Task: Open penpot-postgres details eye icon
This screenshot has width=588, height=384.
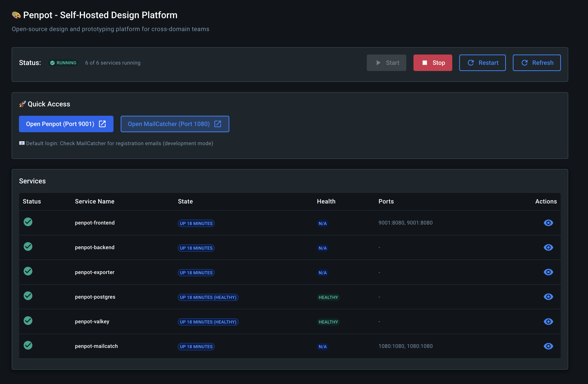Action: pos(548,297)
